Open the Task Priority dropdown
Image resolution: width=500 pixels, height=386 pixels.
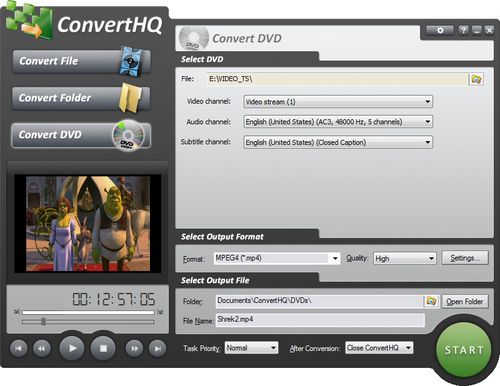pyautogui.click(x=251, y=348)
